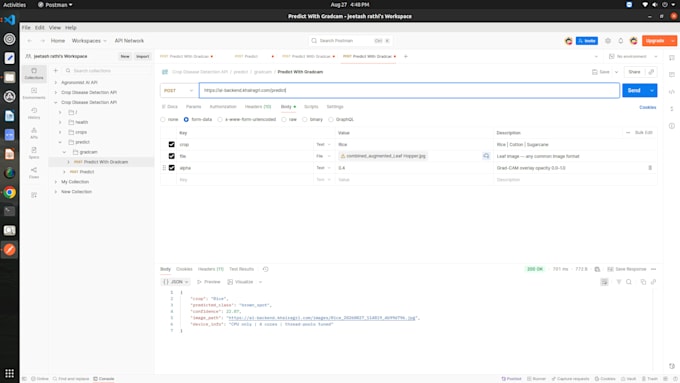Click the Import button
The height and width of the screenshot is (383, 680).
tap(142, 56)
